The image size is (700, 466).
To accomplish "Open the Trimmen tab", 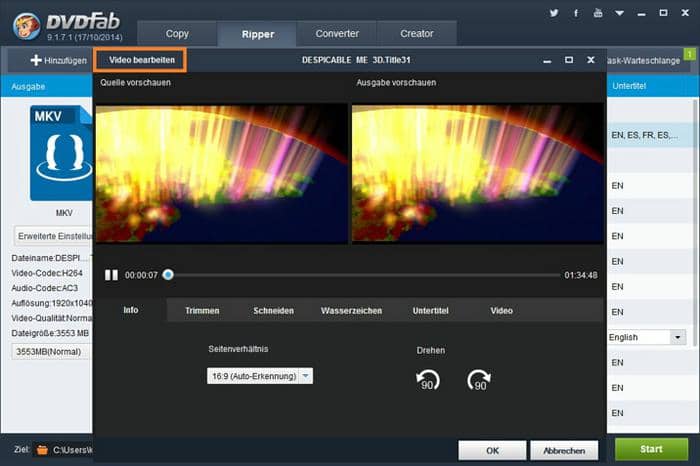I will point(202,311).
